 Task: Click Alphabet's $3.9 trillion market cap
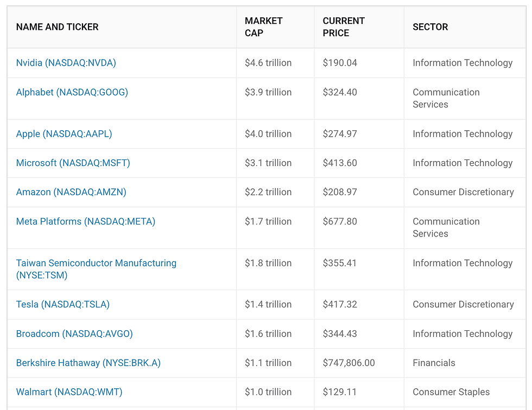268,92
